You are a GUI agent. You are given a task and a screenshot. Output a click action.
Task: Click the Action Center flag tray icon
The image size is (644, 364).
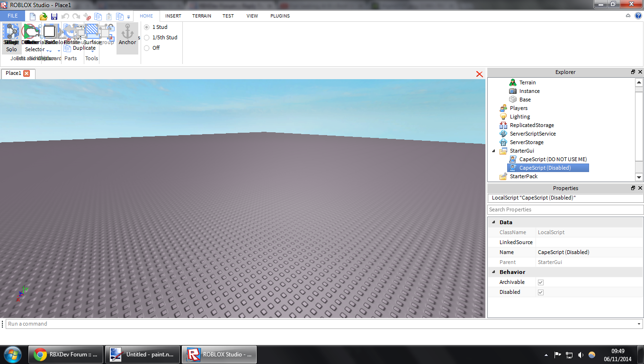coord(558,355)
